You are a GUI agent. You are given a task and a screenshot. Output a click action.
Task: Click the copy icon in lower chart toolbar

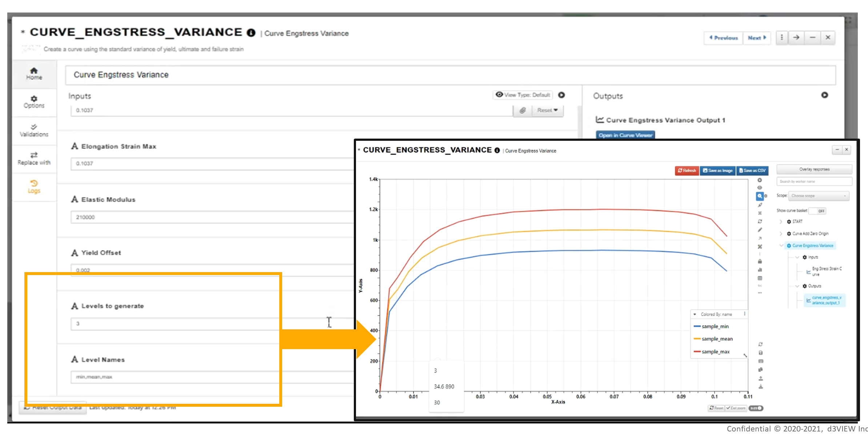[x=761, y=370]
